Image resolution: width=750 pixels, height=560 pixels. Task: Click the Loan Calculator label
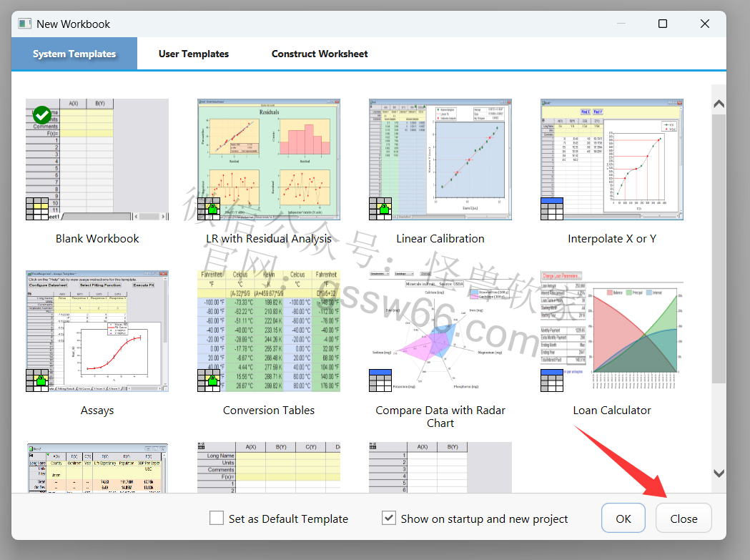click(x=612, y=411)
